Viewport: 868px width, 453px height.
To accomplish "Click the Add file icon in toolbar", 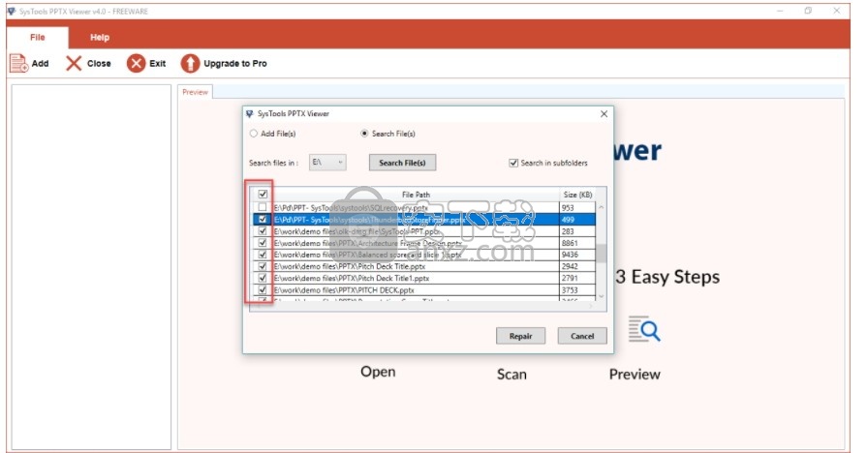I will pos(17,64).
